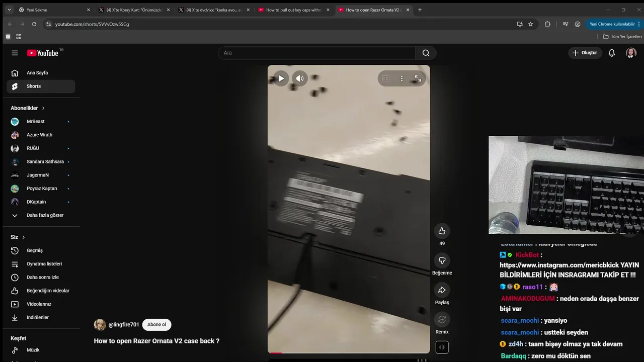Open the apps grid in bookmarks bar
This screenshot has height=362, width=644.
point(19,36)
